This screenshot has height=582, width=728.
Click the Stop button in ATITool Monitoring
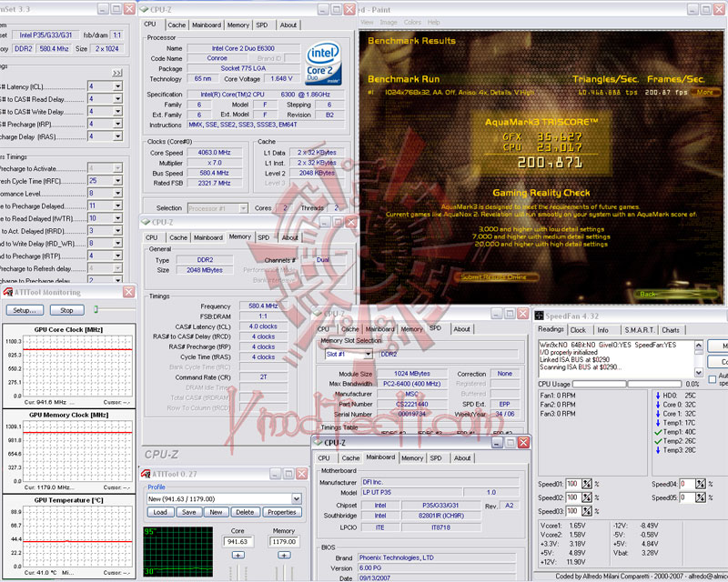point(66,310)
